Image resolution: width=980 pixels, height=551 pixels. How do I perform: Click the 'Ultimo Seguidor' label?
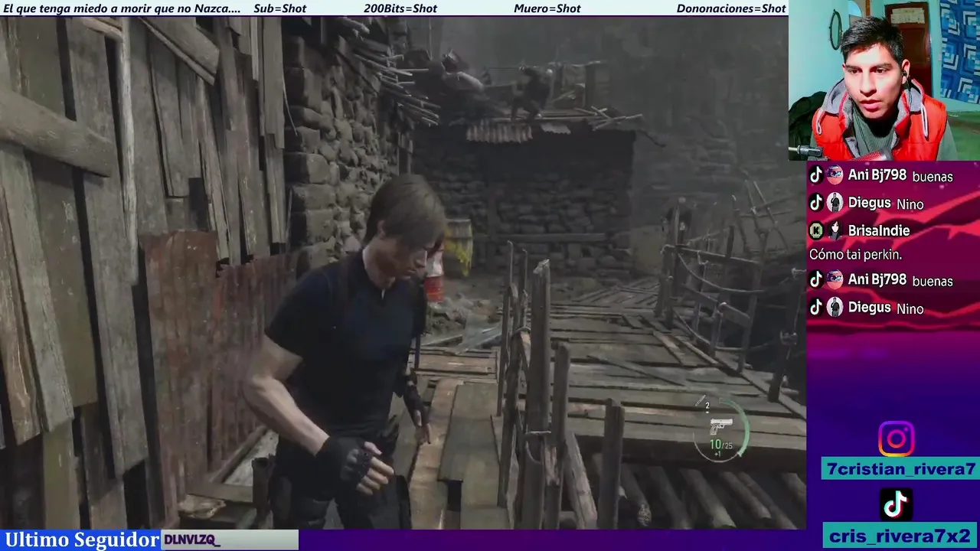82,540
